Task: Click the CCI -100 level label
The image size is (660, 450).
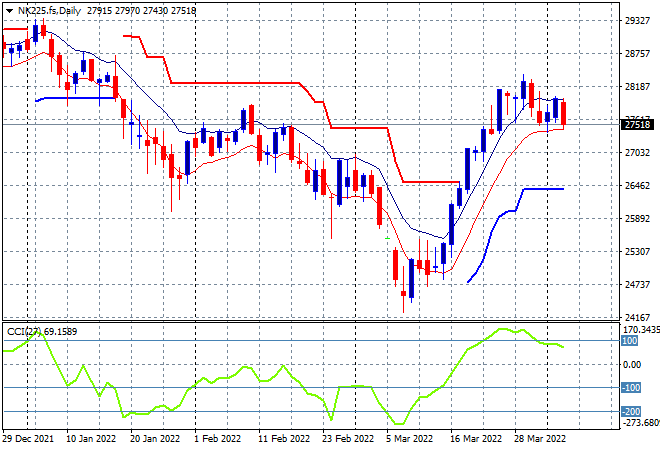Action: tap(631, 388)
